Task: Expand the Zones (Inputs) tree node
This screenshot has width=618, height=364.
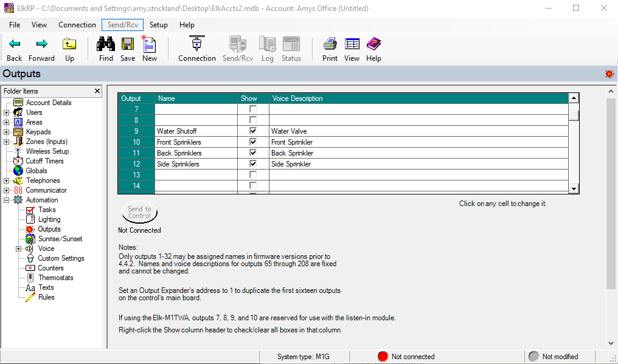Action: click(x=7, y=142)
